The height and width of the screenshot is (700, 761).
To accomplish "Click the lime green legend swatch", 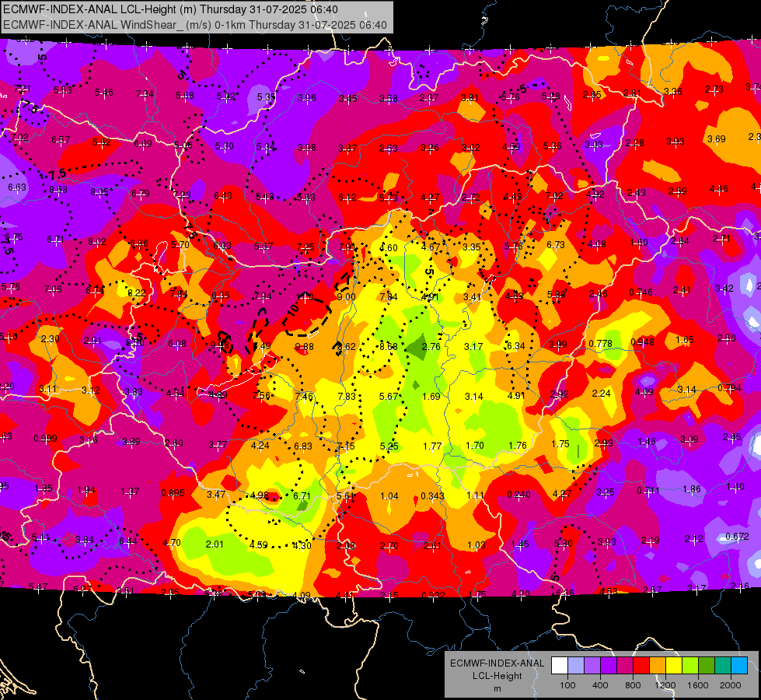I will point(690,666).
